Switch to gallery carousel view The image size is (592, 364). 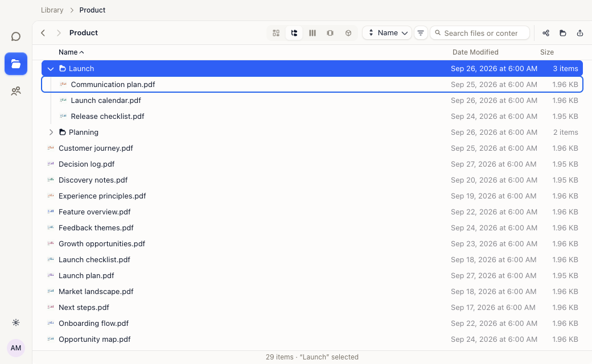point(330,33)
